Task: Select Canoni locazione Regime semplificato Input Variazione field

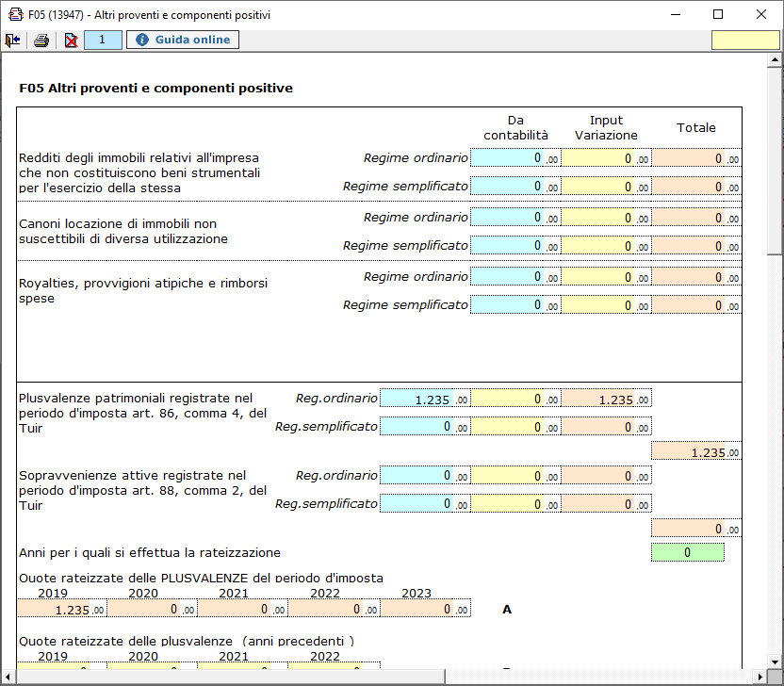Action: [x=606, y=246]
